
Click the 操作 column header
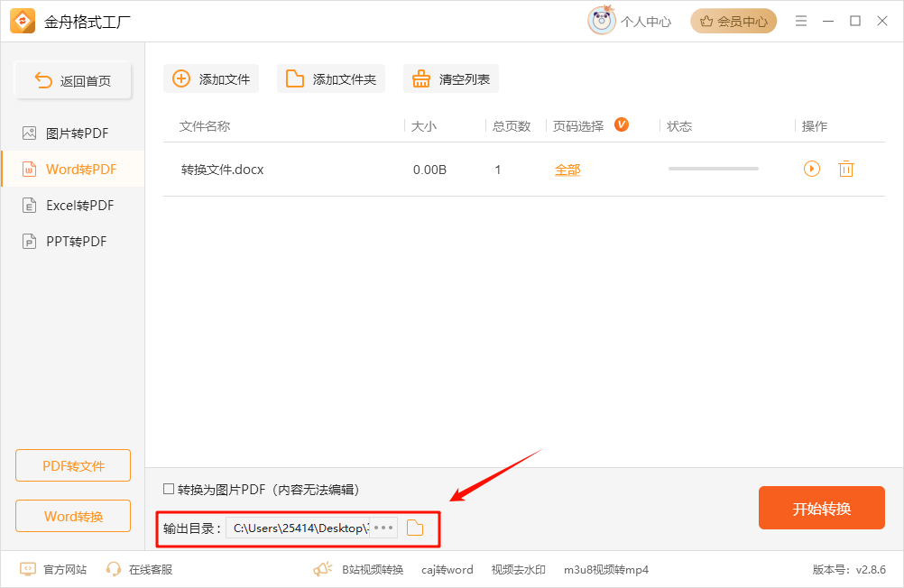click(814, 126)
